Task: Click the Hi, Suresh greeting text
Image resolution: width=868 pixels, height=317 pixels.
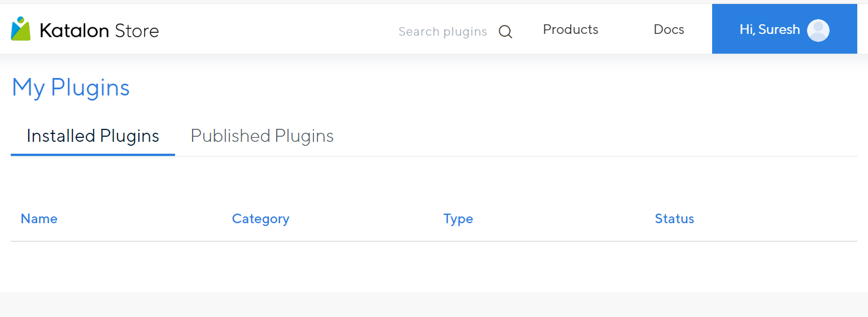Action: (769, 29)
